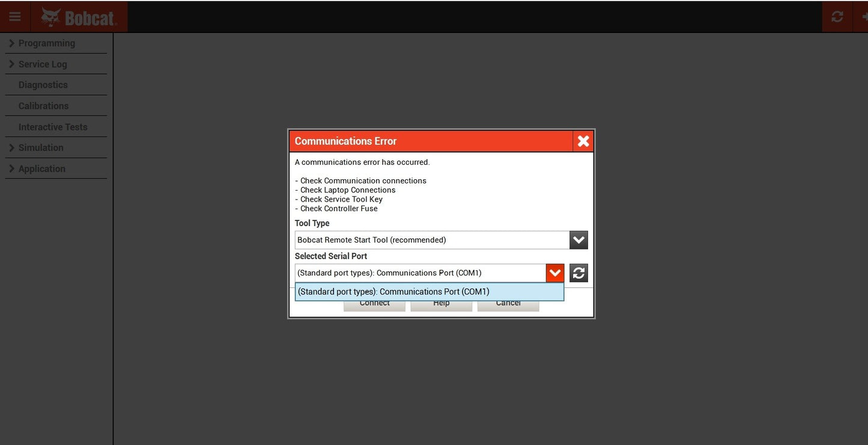Expand the Simulation chevron
This screenshot has height=445, width=868.
pyautogui.click(x=11, y=147)
